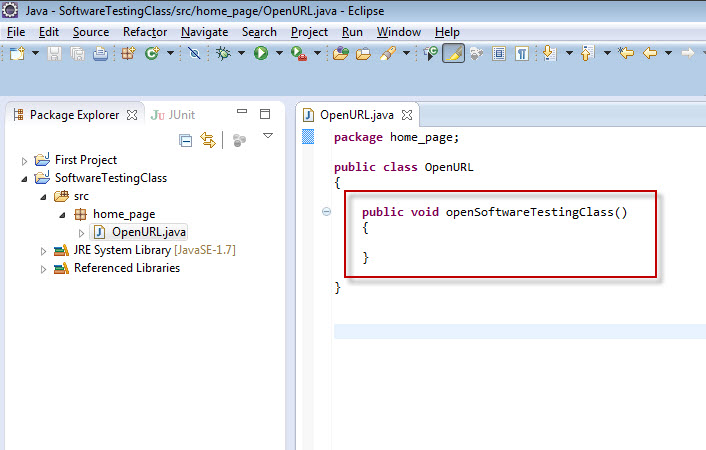Click the Back navigation arrow icon

coord(650,54)
